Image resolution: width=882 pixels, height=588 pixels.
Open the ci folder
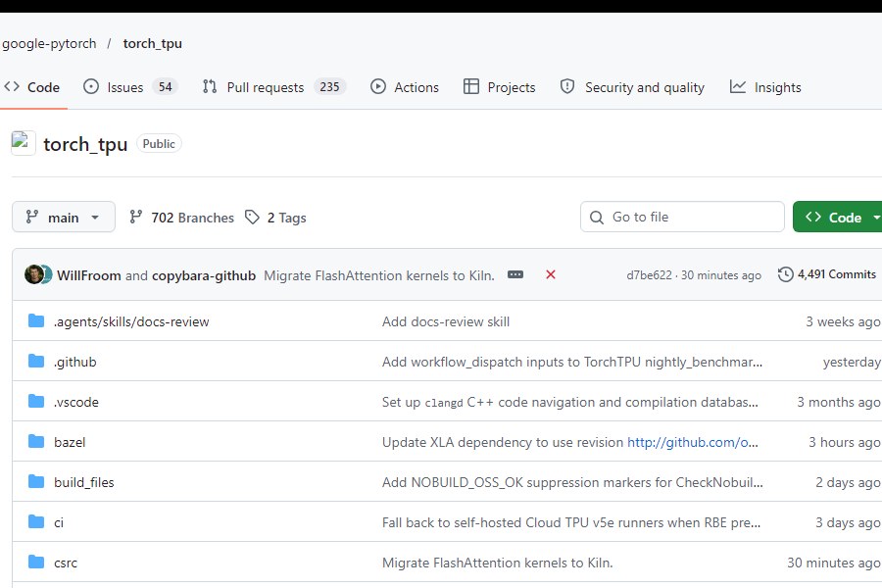(x=59, y=522)
